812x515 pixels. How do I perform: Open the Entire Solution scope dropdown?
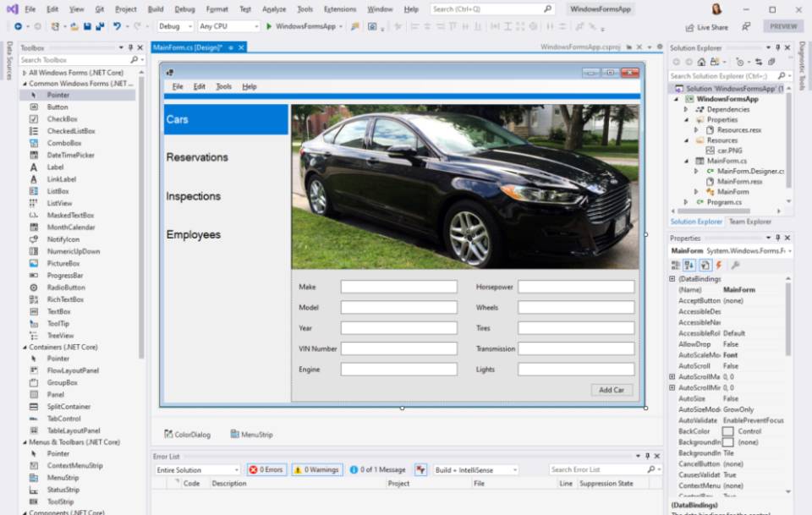[197, 470]
